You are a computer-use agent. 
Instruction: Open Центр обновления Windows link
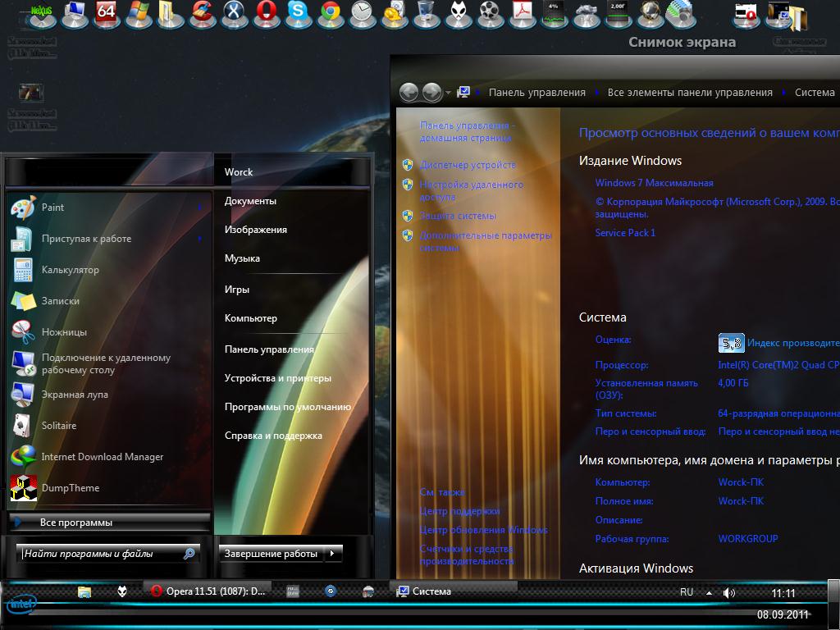[484, 530]
